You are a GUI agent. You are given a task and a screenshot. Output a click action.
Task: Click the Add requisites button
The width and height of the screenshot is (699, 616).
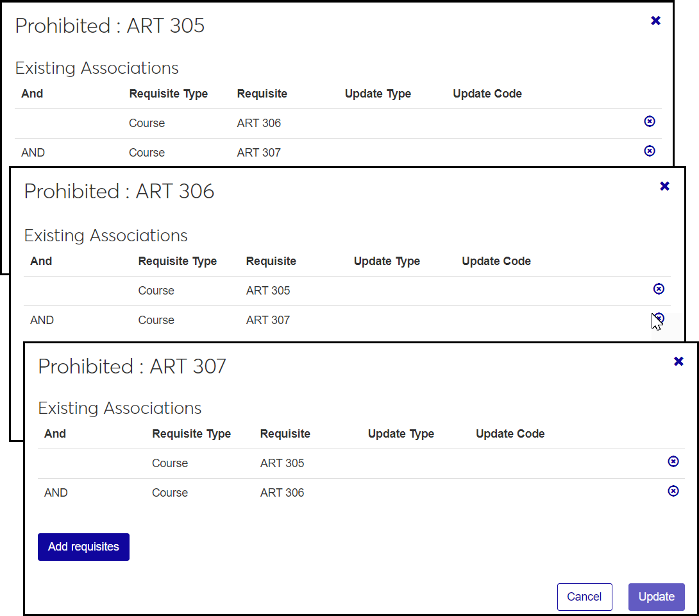tap(83, 547)
